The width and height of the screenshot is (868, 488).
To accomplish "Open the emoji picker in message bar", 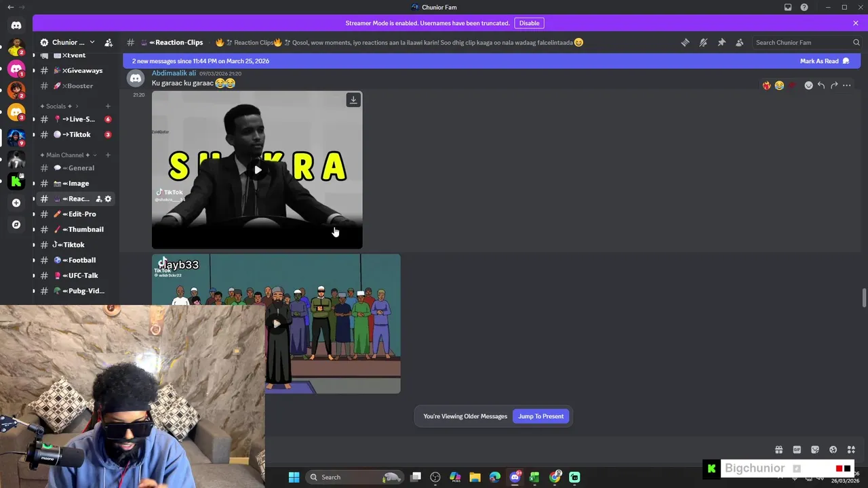I will coord(833,449).
